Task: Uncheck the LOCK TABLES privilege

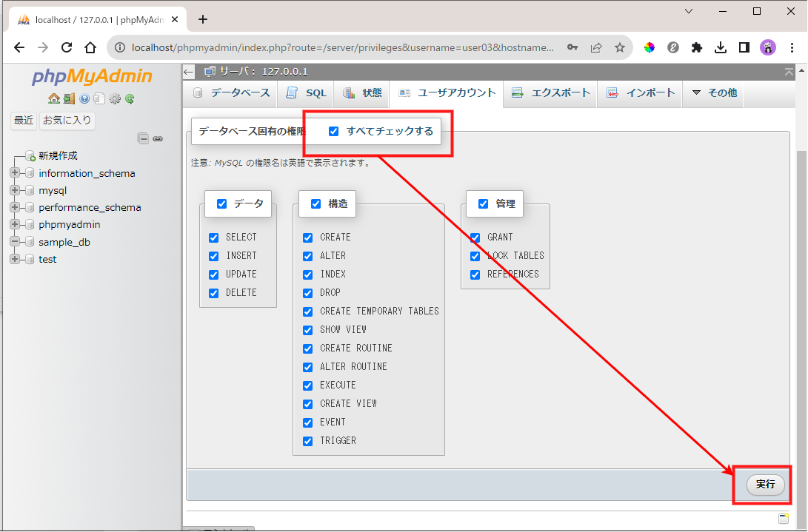Action: (475, 256)
